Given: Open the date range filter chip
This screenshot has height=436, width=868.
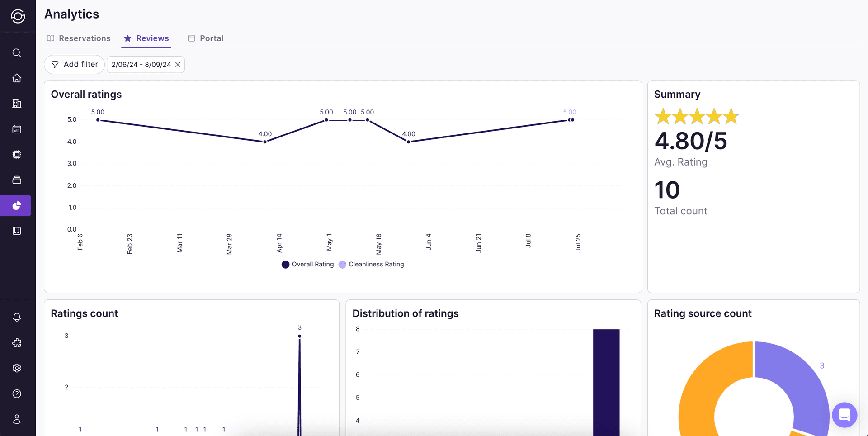Looking at the screenshot, I should click(141, 64).
